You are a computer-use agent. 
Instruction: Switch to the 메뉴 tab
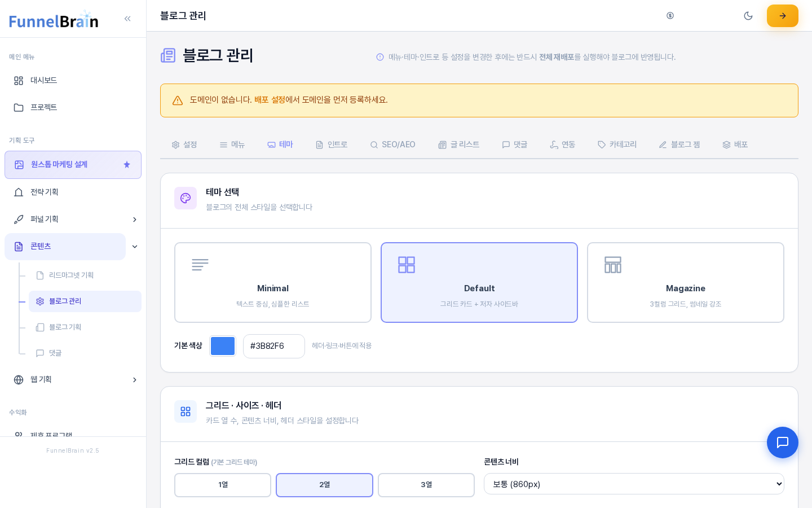(x=232, y=144)
